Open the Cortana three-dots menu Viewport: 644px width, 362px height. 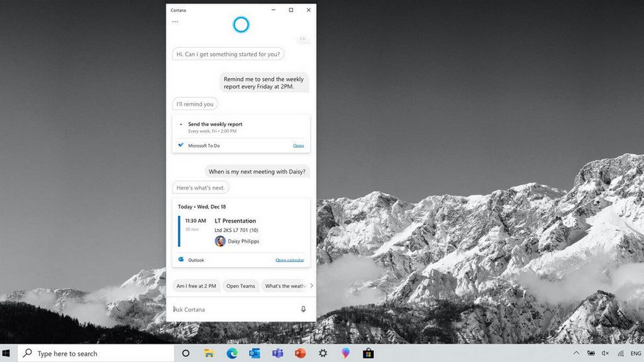(x=175, y=22)
